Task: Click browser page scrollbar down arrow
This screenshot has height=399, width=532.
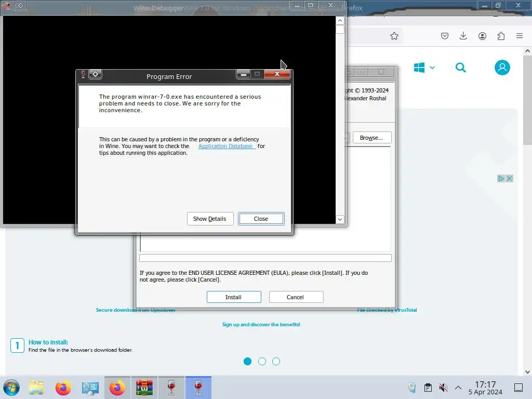Action: (x=527, y=372)
